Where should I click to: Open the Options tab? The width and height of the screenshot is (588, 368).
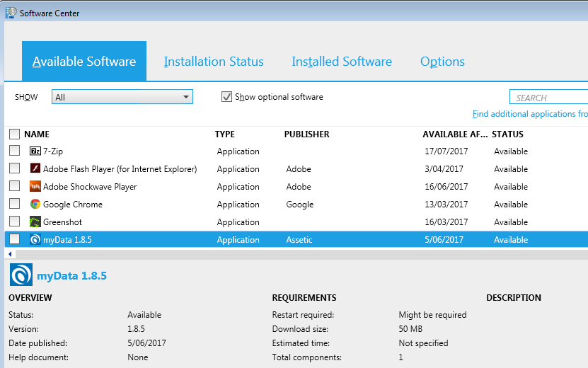(x=442, y=62)
